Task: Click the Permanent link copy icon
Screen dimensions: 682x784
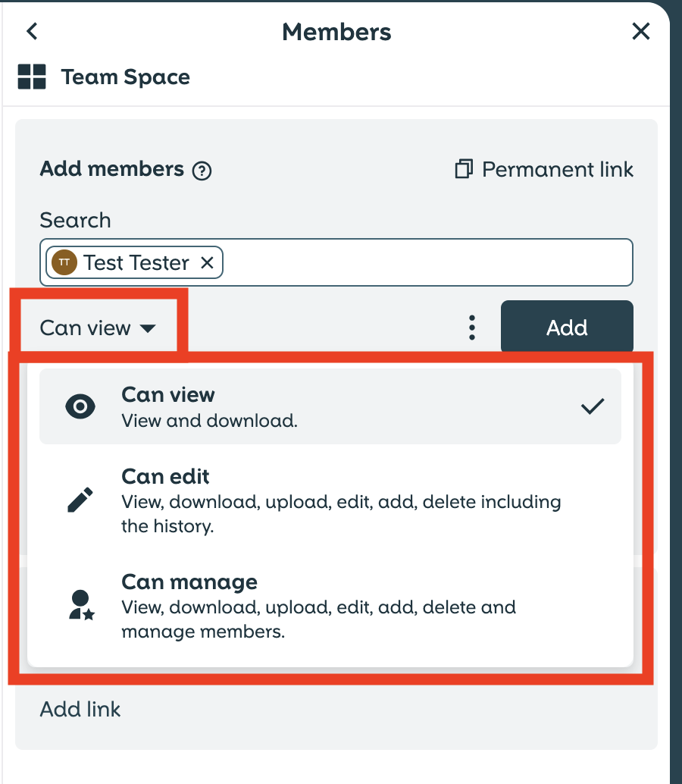Action: (x=464, y=169)
